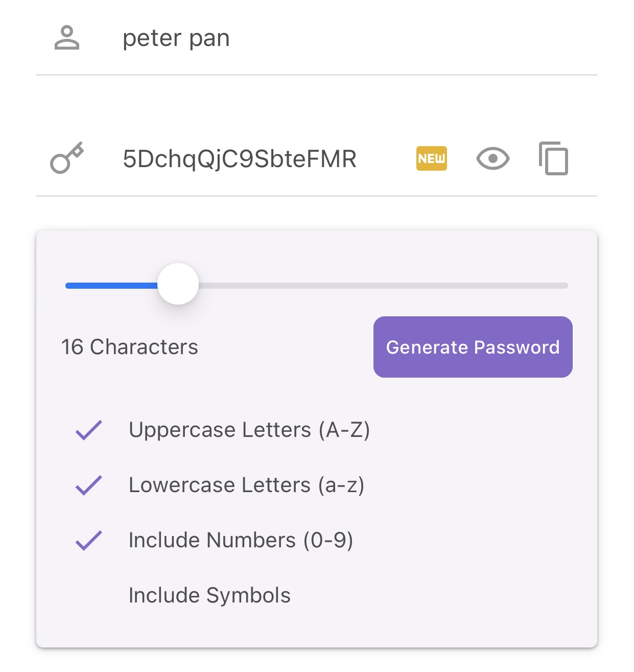Click the checkmark next to Lowercase Letters
Viewport: 634px width, 672px height.
[x=89, y=485]
